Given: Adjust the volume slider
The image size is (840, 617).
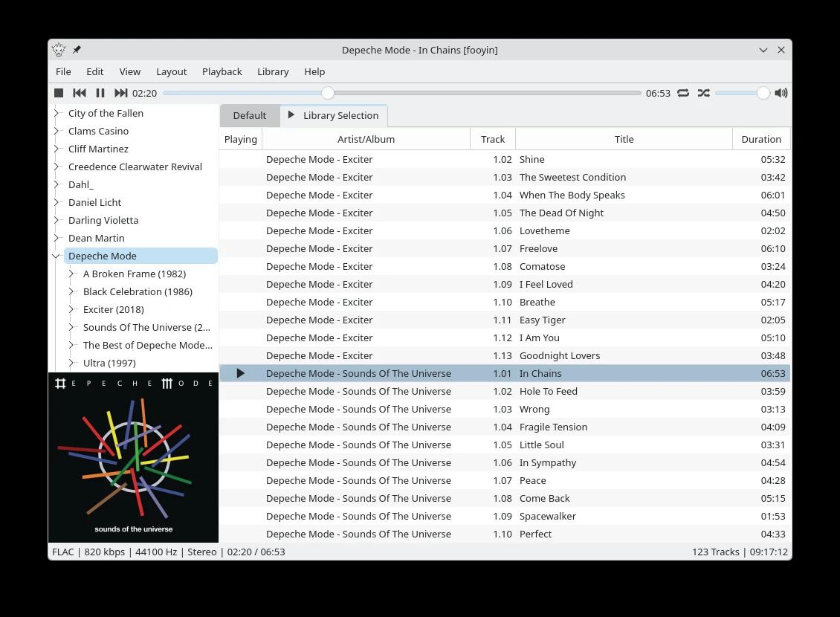Looking at the screenshot, I should [x=743, y=93].
